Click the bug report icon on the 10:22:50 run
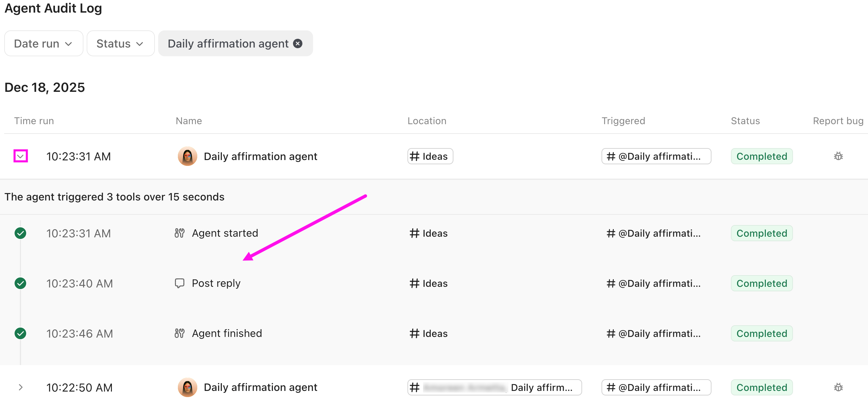The height and width of the screenshot is (399, 868). (838, 387)
